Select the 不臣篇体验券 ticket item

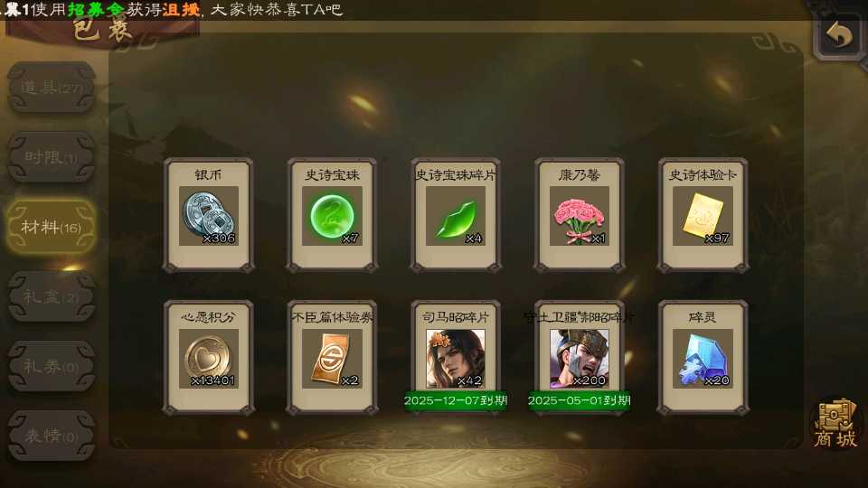tap(332, 358)
